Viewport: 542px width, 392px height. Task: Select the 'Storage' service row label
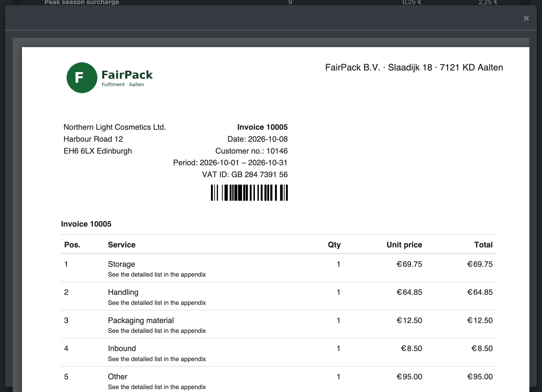(121, 264)
